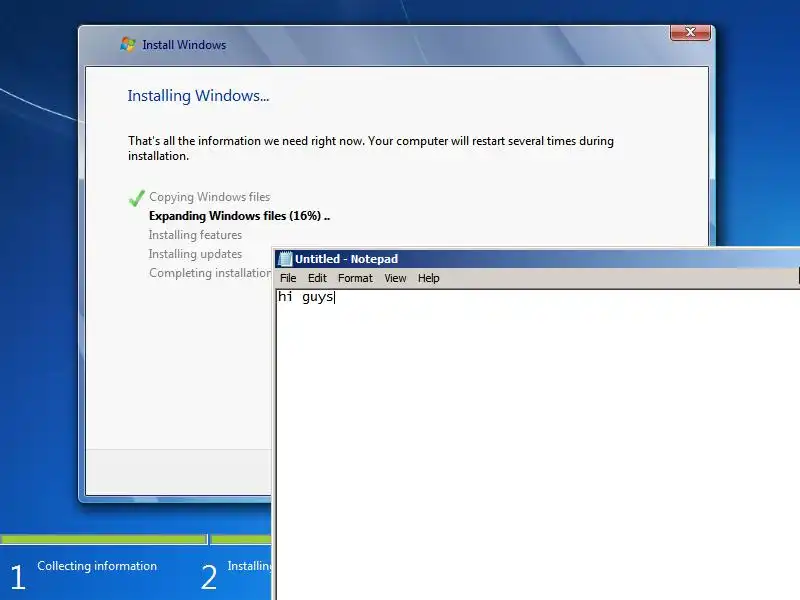This screenshot has height=600, width=800.
Task: Click the Windows flag icon in Install Windows title
Action: 128,44
